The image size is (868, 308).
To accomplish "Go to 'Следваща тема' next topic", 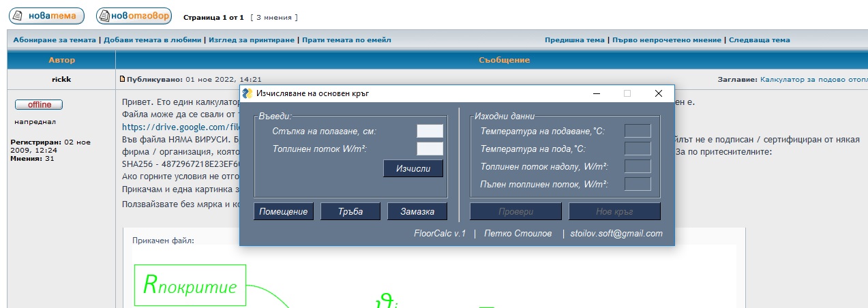I will click(759, 40).
